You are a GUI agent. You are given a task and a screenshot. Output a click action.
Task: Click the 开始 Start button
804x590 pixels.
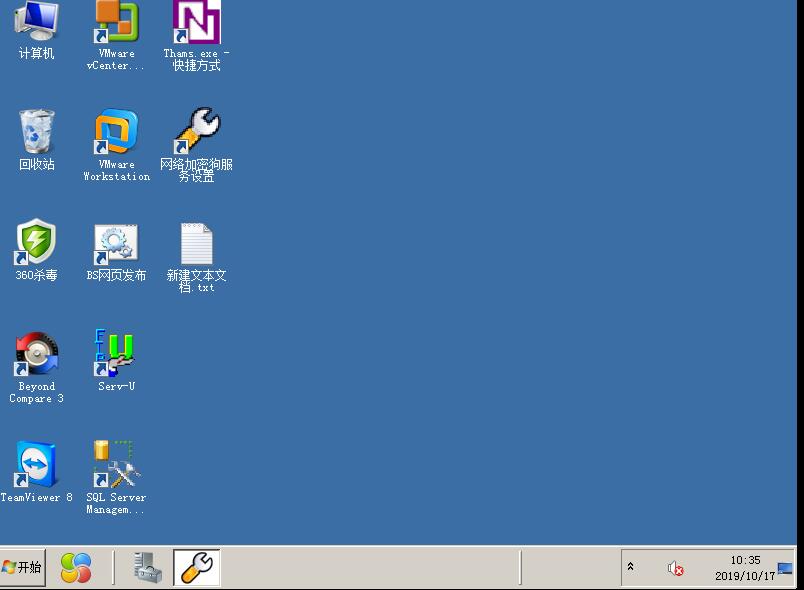[23, 567]
